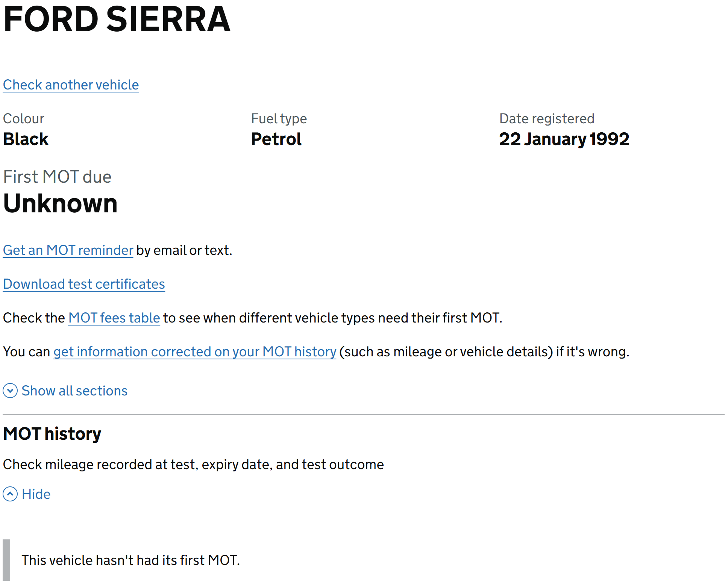Click the Fuel type label
The image size is (728, 583).
(279, 119)
